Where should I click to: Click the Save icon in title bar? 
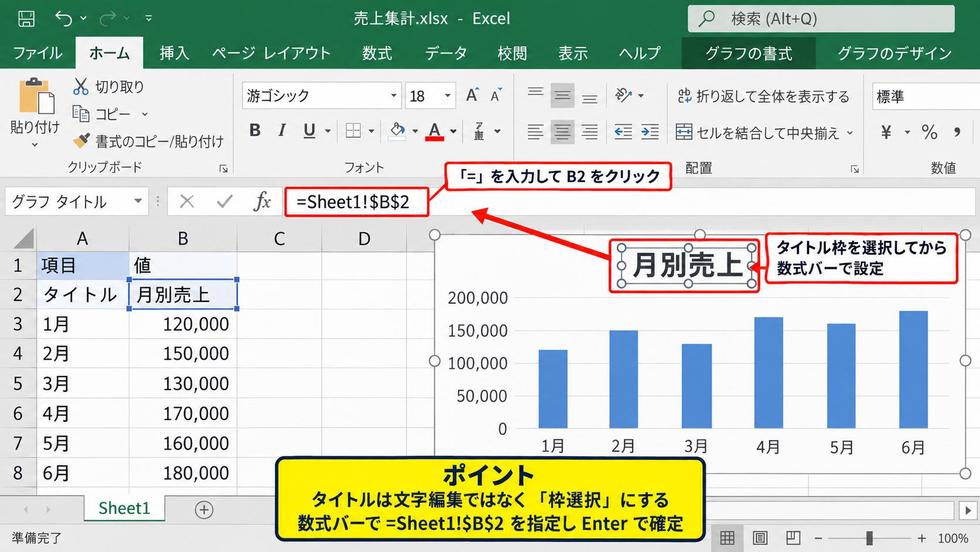click(x=26, y=19)
